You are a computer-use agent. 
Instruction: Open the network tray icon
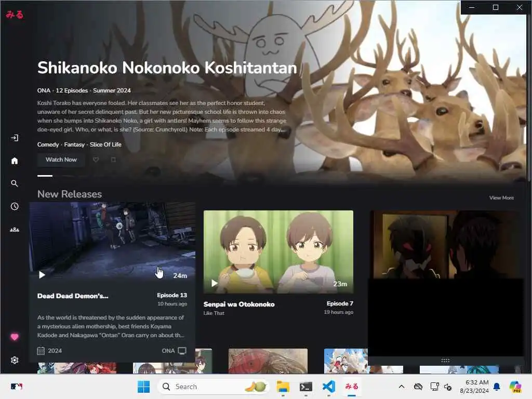[x=434, y=387]
